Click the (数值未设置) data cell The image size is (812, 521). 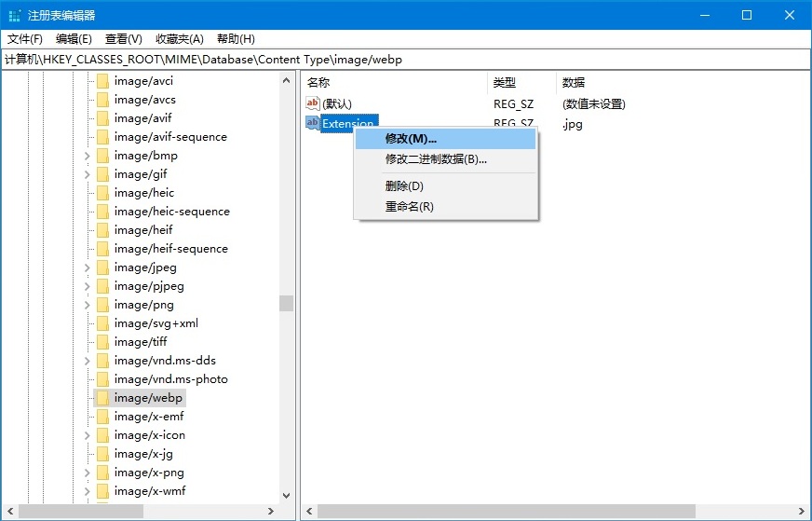pos(594,104)
